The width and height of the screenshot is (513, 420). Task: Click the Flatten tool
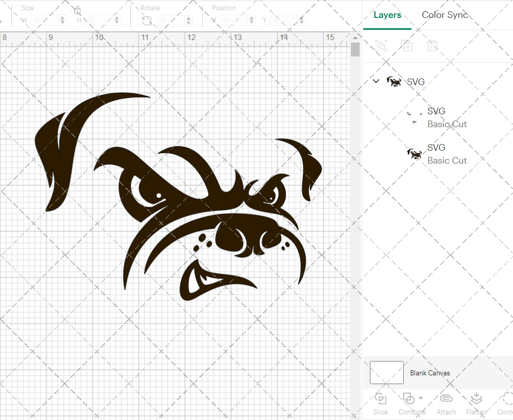[x=477, y=404]
